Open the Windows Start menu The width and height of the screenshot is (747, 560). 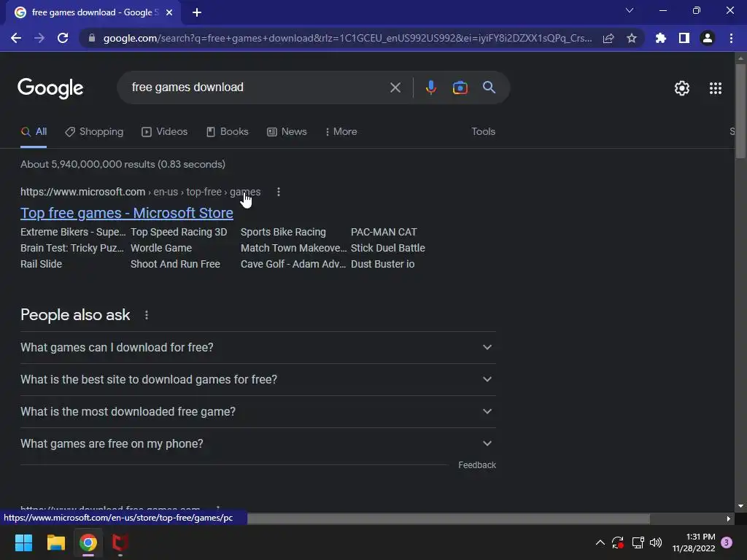[x=23, y=542]
